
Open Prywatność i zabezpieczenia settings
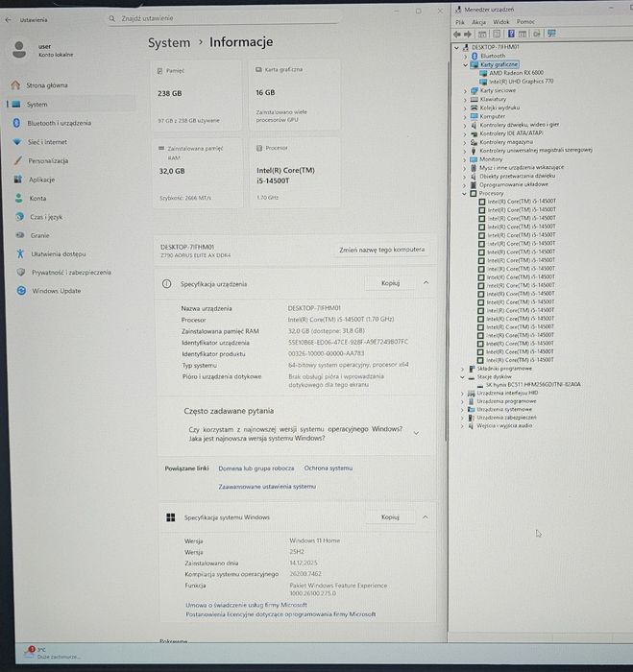(71, 272)
